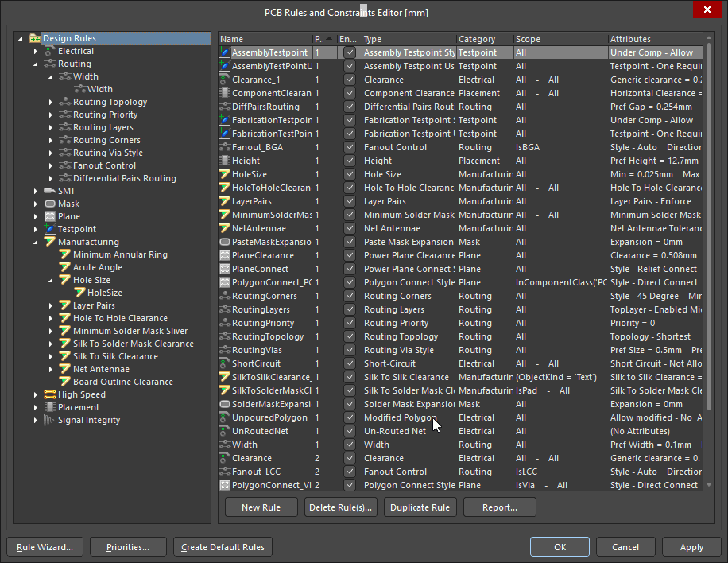Disable the DiffPairsRouting rule checkbox
The height and width of the screenshot is (563, 728).
(350, 107)
